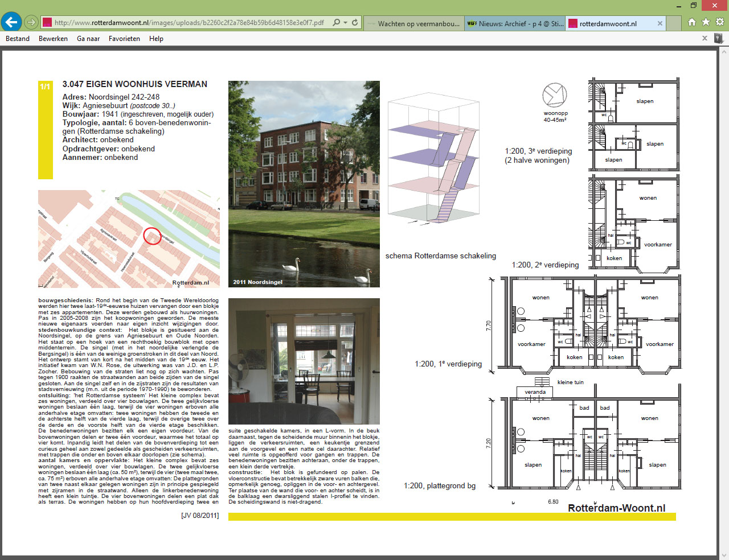Open the Bestand menu
Image resolution: width=729 pixels, height=560 pixels.
click(x=18, y=39)
